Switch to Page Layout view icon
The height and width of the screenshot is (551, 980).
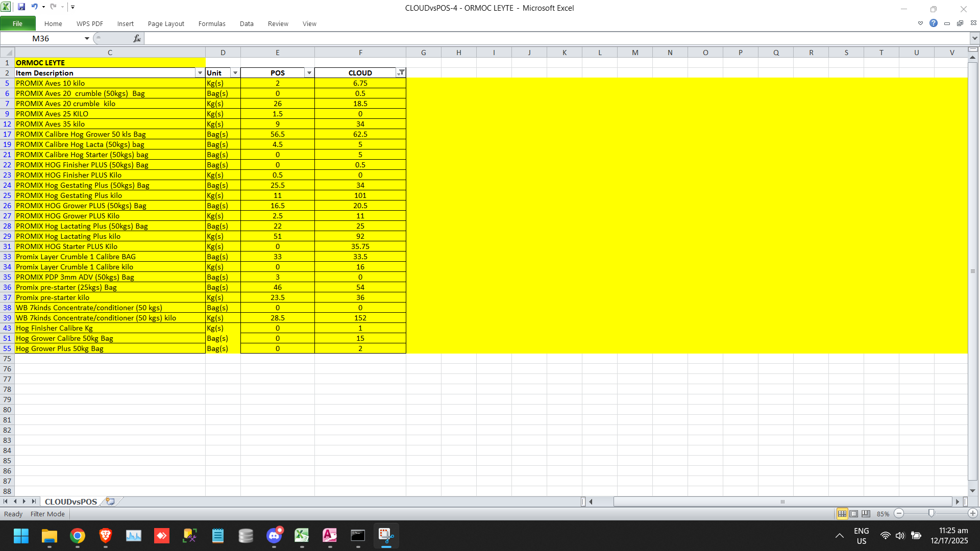[x=854, y=514]
